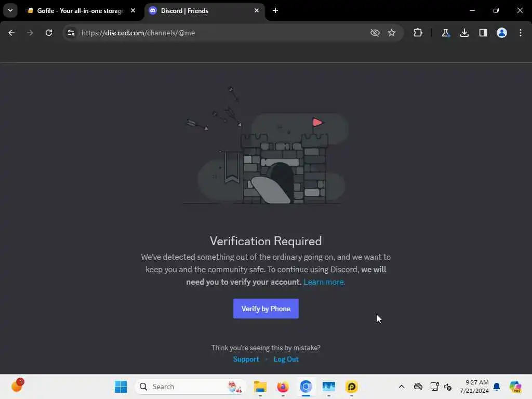Close the Discord Friends tab
Viewport: 532px width, 399px height.
click(257, 10)
